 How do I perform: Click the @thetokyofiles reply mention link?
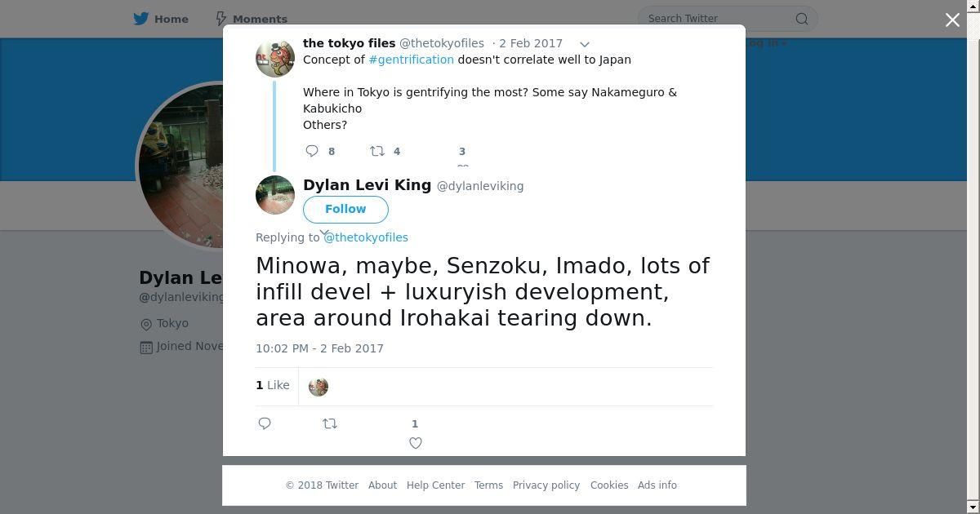(366, 237)
